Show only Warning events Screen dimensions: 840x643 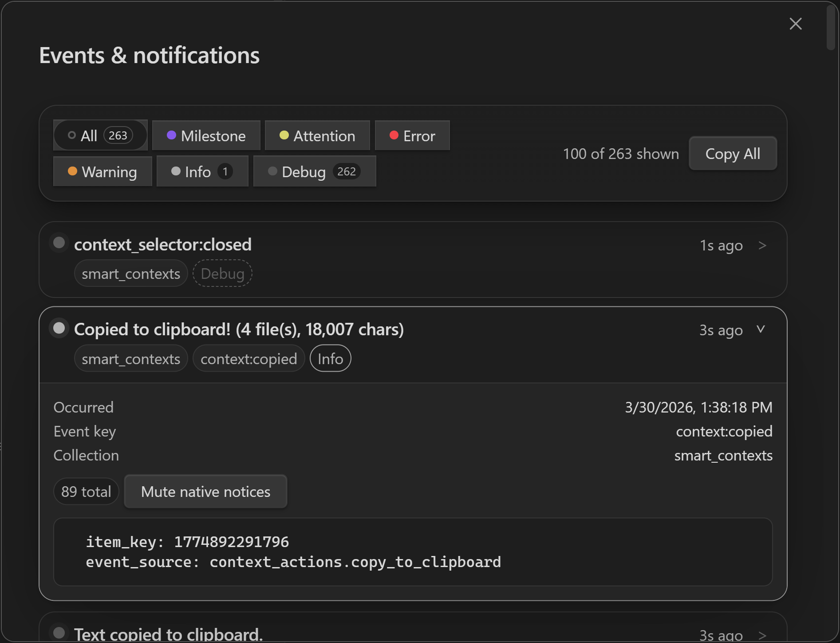pyautogui.click(x=102, y=171)
